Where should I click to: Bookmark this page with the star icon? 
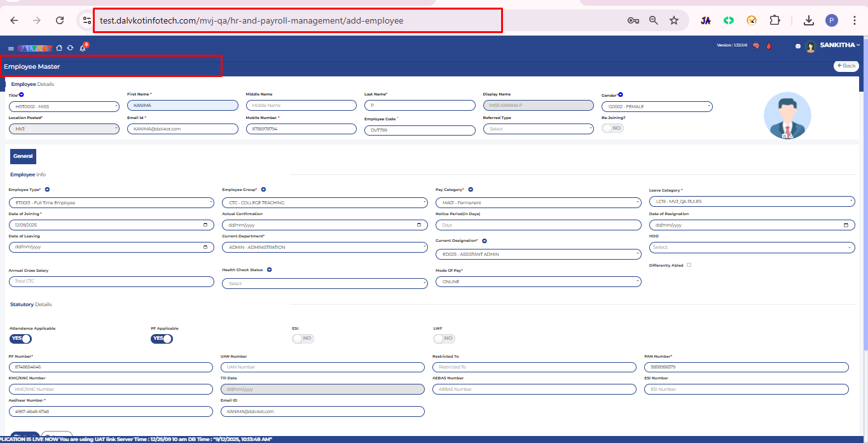click(674, 20)
